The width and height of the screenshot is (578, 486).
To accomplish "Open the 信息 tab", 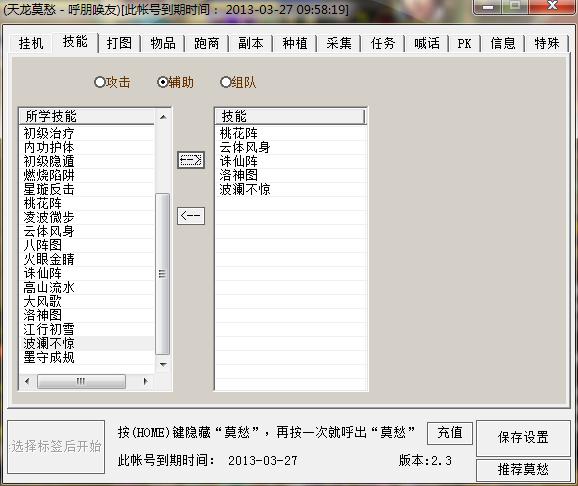I will pyautogui.click(x=503, y=44).
